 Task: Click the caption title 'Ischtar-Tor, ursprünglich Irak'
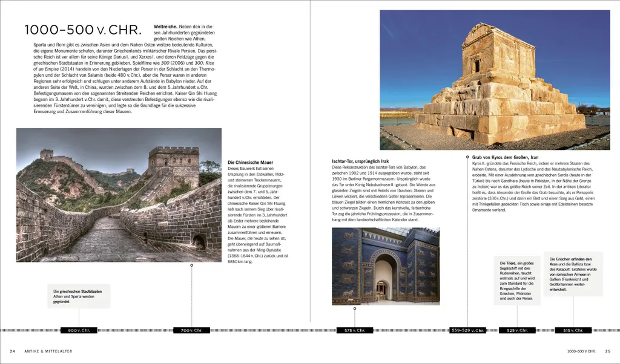[x=361, y=161]
